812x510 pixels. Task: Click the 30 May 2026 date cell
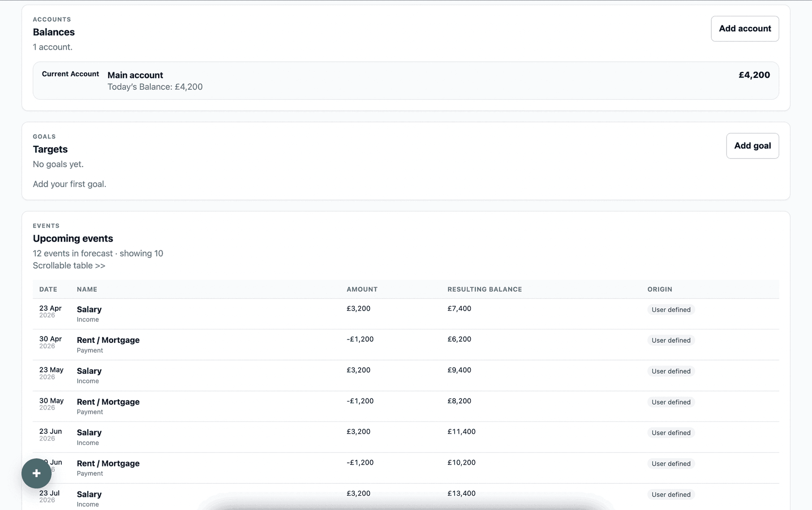[51, 404]
